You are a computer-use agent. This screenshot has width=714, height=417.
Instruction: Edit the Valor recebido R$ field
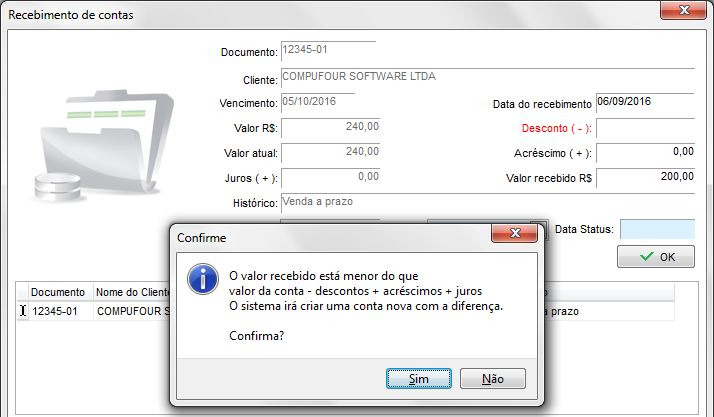point(645,178)
